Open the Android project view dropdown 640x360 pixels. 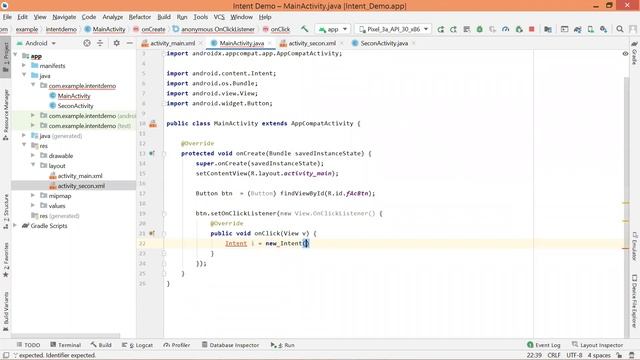click(x=36, y=43)
